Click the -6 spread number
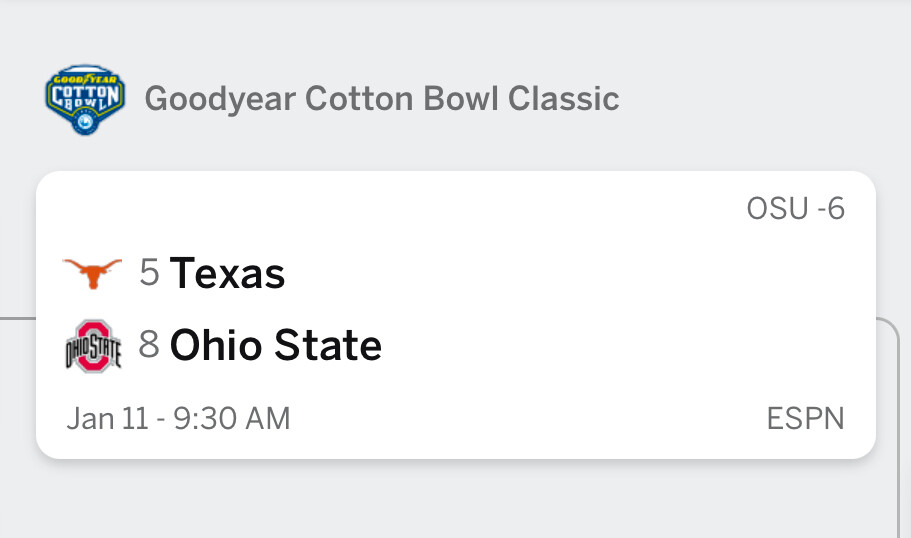This screenshot has height=538, width=911. (x=830, y=209)
